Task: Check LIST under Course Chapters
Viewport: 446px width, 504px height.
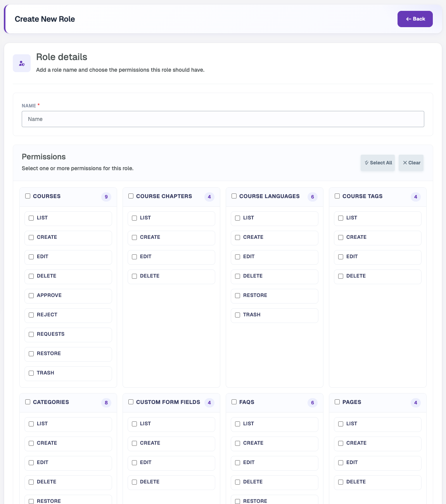Action: (x=135, y=218)
